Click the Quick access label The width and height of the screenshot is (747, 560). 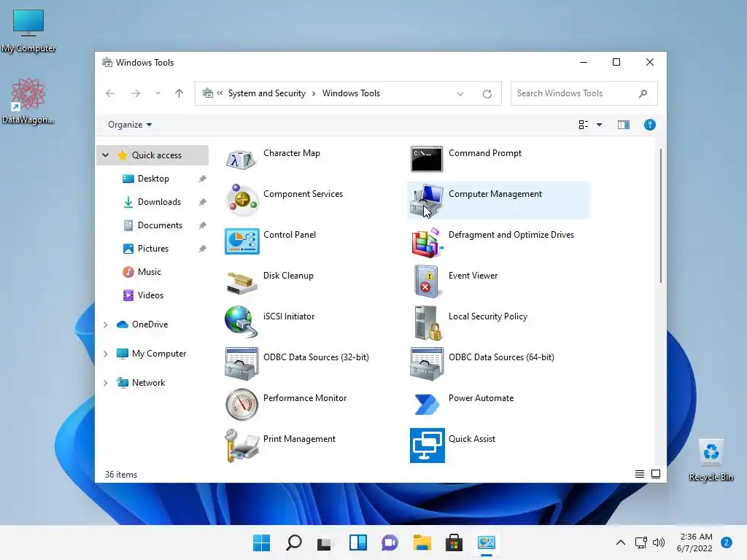pos(157,155)
